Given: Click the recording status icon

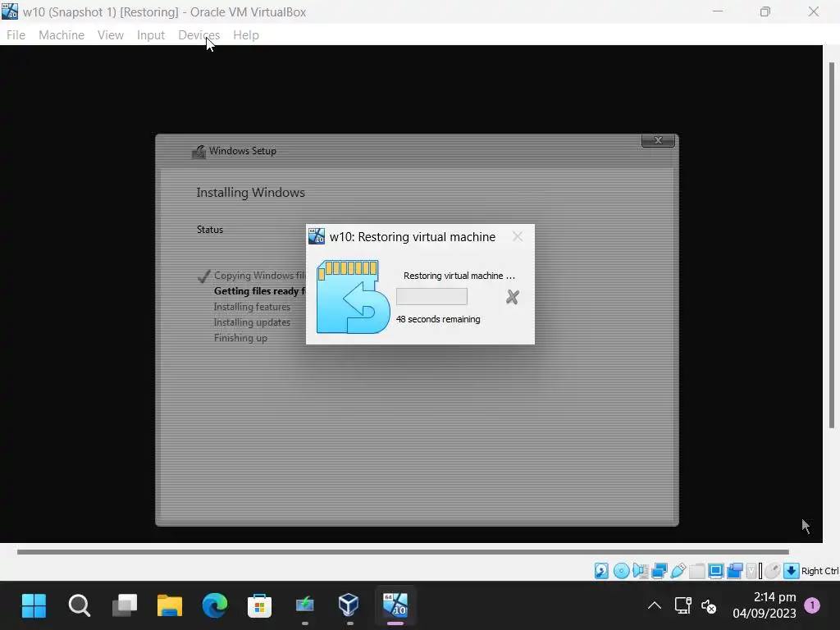Looking at the screenshot, I should [734, 571].
